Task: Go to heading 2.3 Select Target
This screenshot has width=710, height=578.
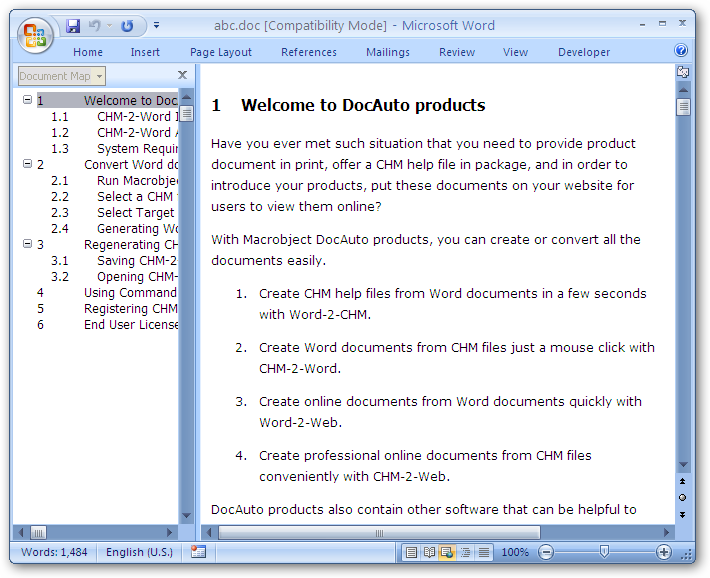Action: (x=115, y=212)
